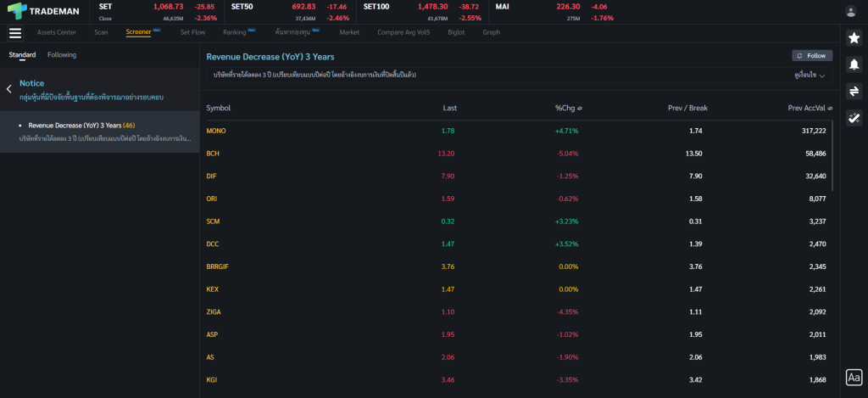
Task: Click the swap arrows icon in sidebar
Action: [854, 91]
